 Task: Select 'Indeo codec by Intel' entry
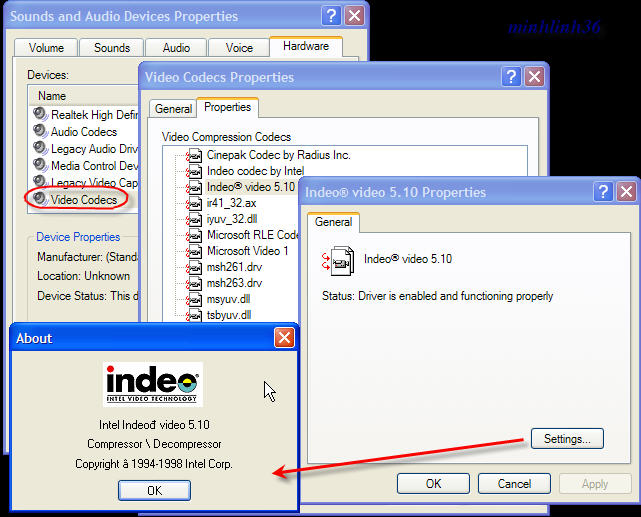[256, 171]
